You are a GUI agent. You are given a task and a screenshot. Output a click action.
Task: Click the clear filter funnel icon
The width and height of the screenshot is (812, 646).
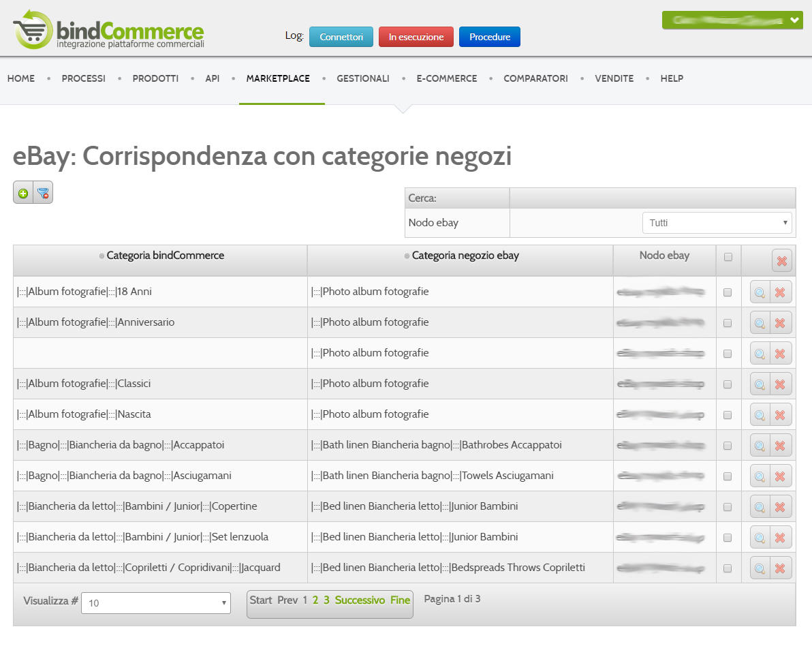43,193
